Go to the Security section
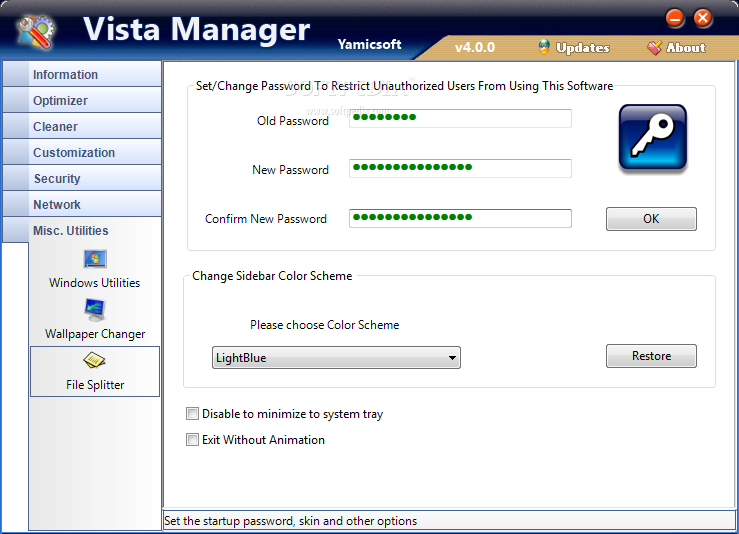Viewport: 739px width, 534px height. [82, 179]
